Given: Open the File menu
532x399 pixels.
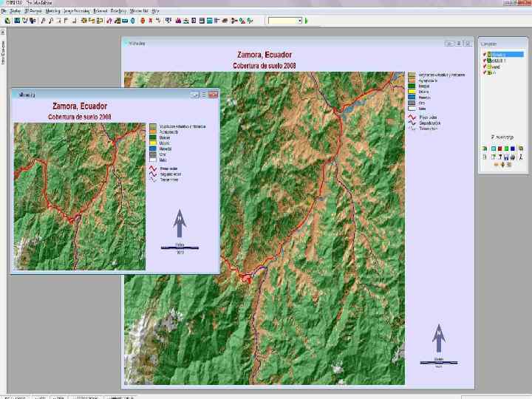Looking at the screenshot, I should pyautogui.click(x=4, y=11).
